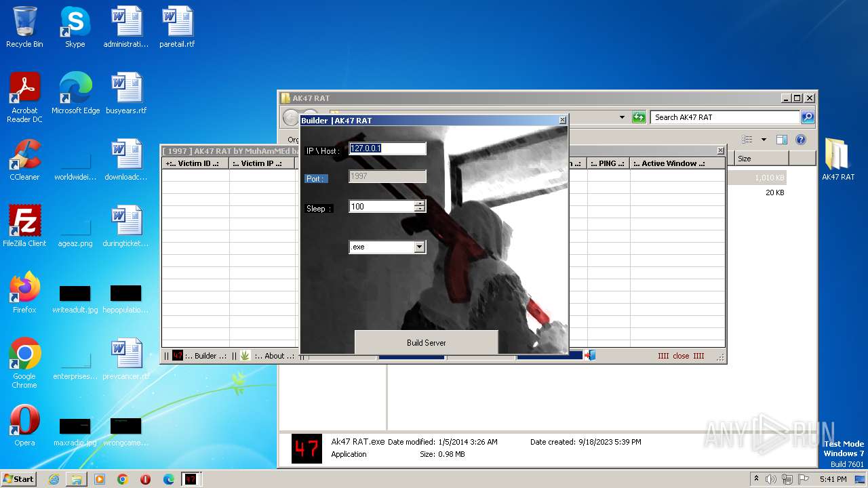Screen dimensions: 868x488
Task: Close the AK47 RAT main window
Action: click(x=720, y=150)
